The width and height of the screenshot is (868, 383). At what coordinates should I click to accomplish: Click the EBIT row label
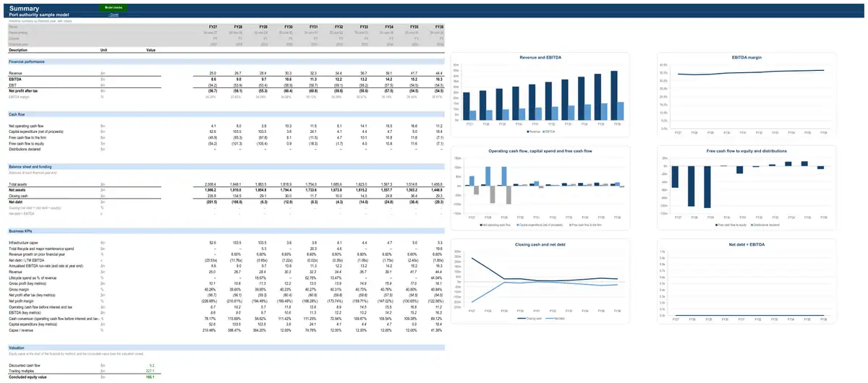[x=12, y=85]
